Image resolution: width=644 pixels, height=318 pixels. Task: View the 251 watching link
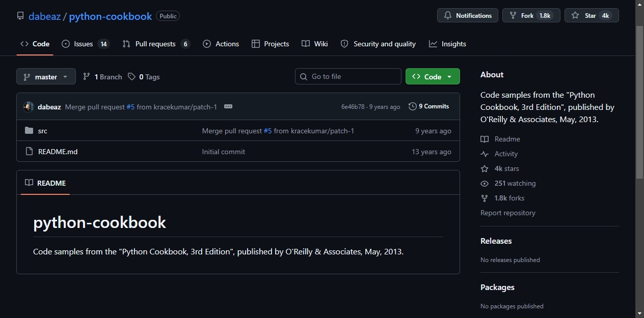508,183
